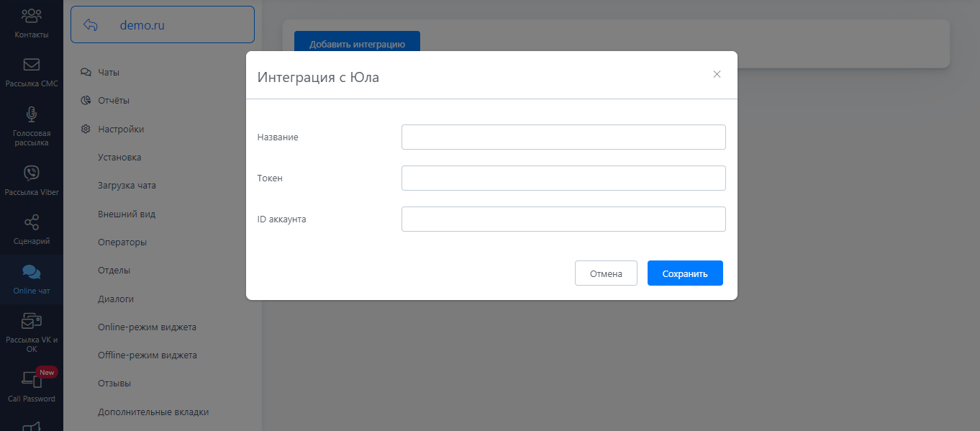Open Рассылка СМС envelope icon

click(31, 65)
